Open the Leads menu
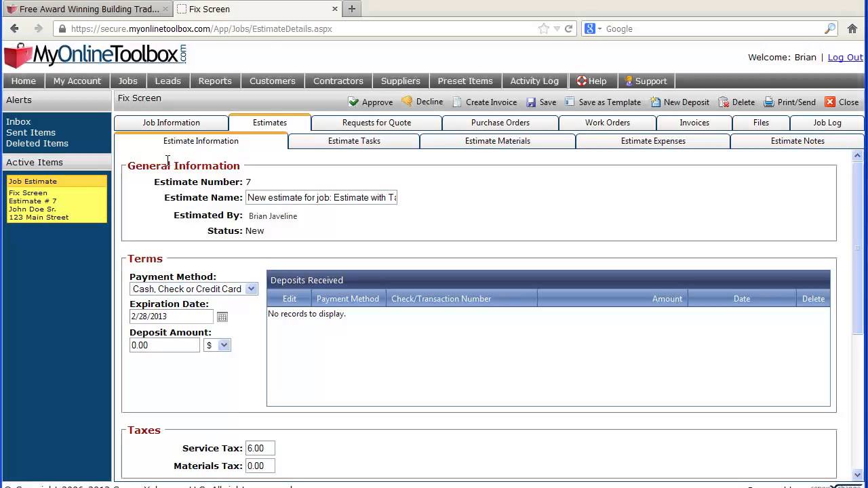This screenshot has height=488, width=868. 168,81
